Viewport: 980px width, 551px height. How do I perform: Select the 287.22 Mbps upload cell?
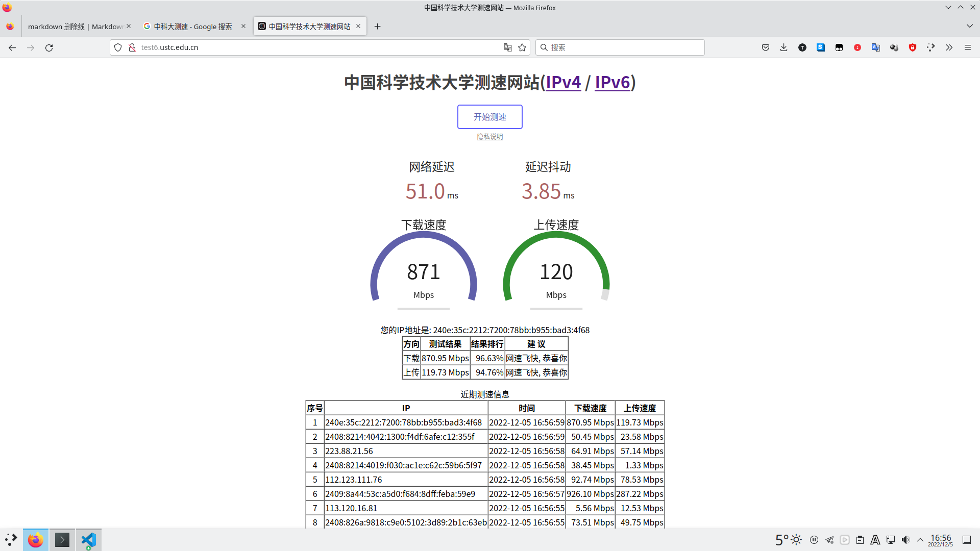point(640,494)
